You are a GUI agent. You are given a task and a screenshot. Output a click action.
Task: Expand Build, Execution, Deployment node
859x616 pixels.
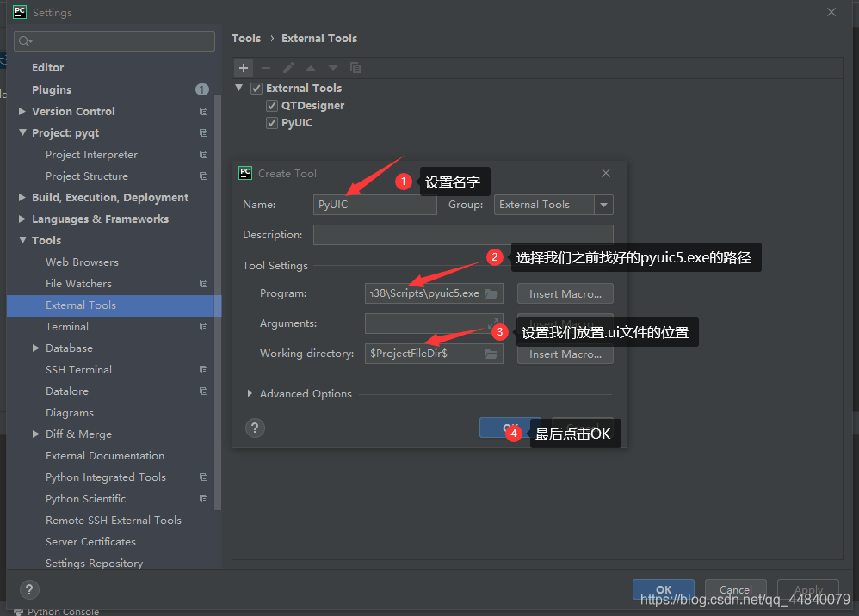pos(22,197)
